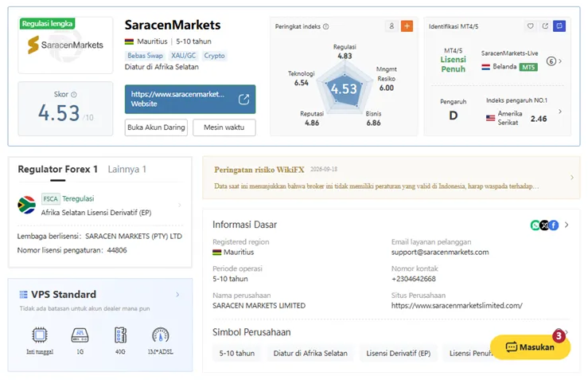Expand the Peringatan risiko WikiFX chevron
588x380 pixels.
point(572,177)
